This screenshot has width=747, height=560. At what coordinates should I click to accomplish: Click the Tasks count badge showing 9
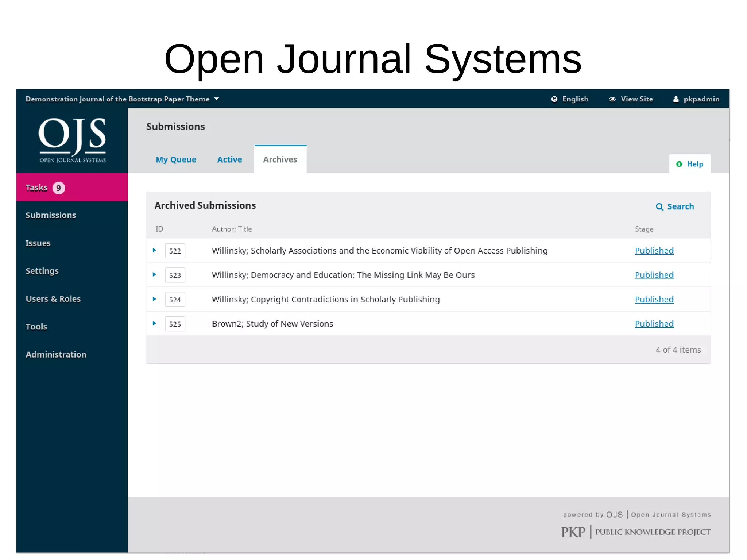click(x=58, y=188)
